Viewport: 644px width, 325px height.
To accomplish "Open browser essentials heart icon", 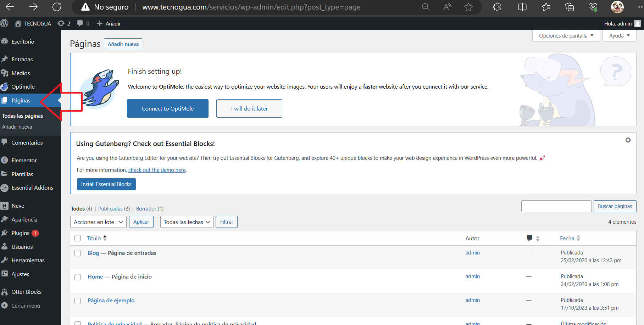I will click(x=593, y=7).
